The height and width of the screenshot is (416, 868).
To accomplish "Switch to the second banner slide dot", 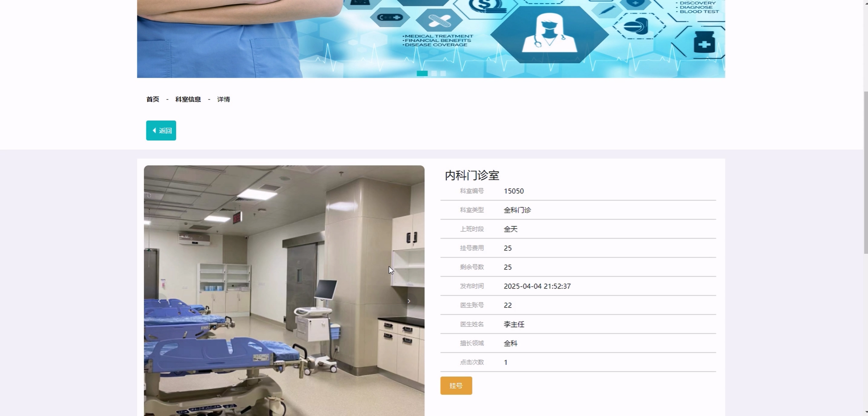I will [434, 73].
